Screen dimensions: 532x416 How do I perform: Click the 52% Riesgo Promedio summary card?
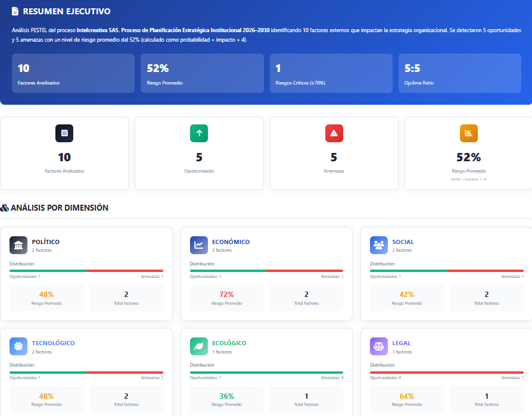point(201,73)
